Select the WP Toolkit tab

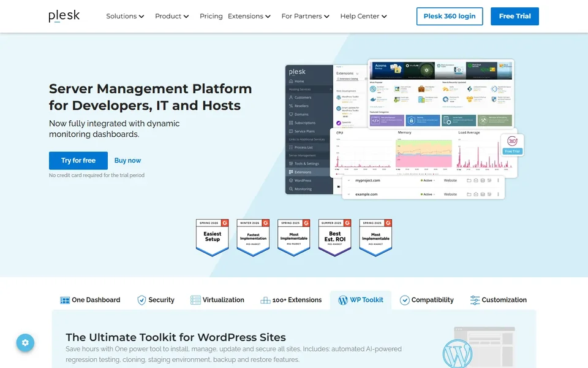tap(360, 300)
